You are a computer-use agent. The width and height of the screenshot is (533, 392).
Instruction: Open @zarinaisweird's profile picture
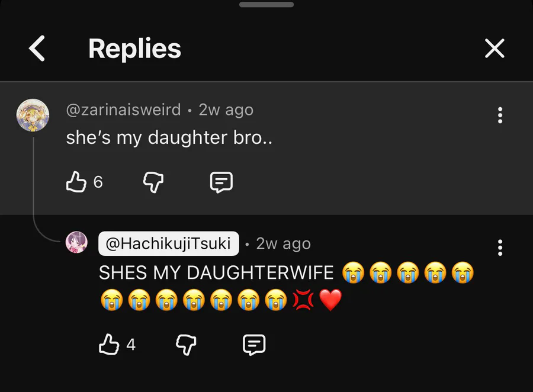(33, 115)
